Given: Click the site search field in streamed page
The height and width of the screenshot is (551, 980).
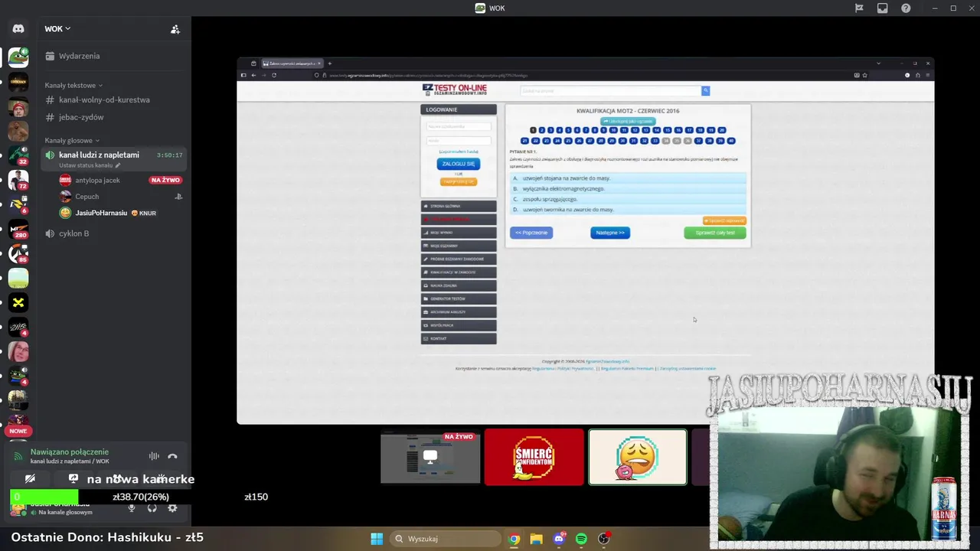Looking at the screenshot, I should coord(610,91).
